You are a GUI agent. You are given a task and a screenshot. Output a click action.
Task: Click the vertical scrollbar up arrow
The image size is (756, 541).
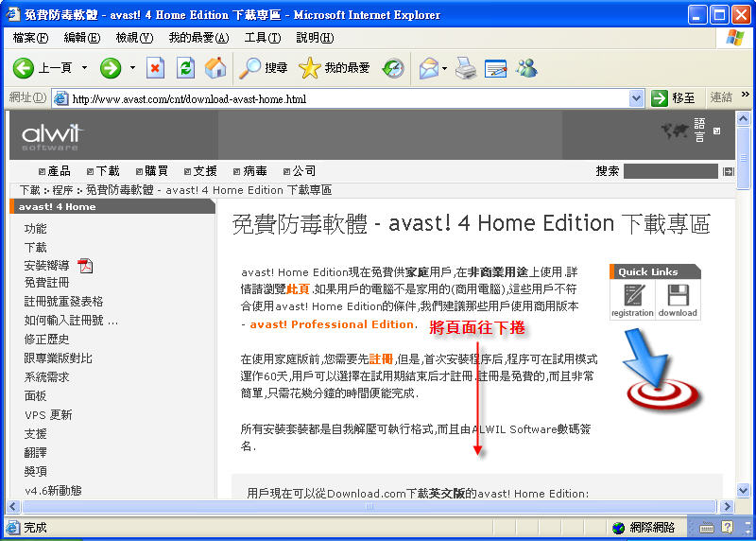pyautogui.click(x=743, y=118)
